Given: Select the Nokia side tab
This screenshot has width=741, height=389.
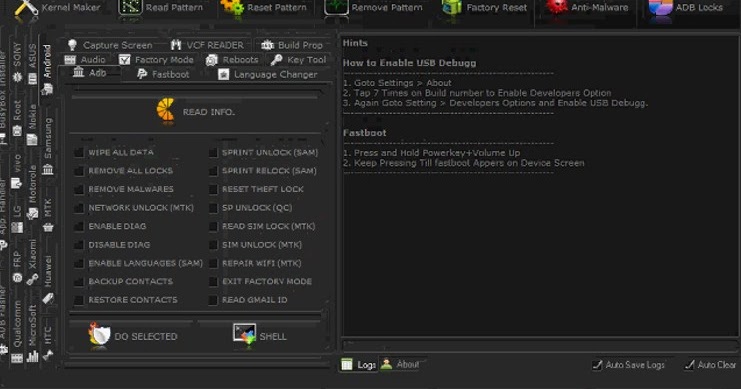Looking at the screenshot, I should click(32, 125).
